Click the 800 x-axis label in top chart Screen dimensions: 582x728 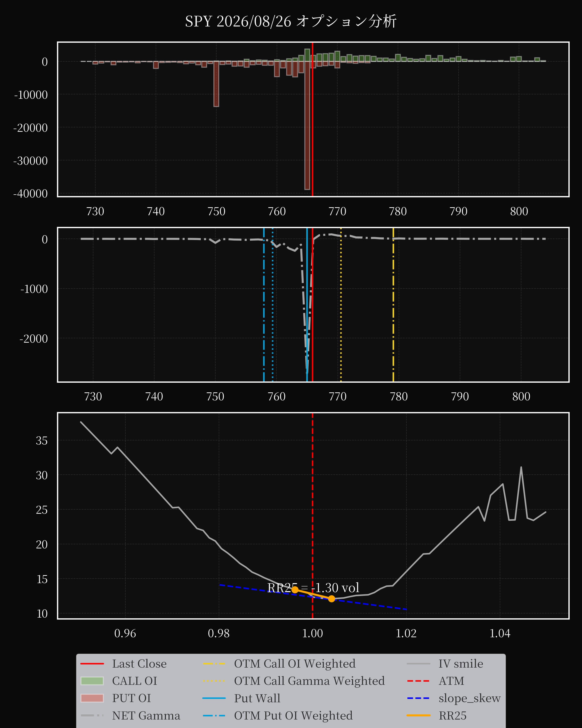(519, 211)
